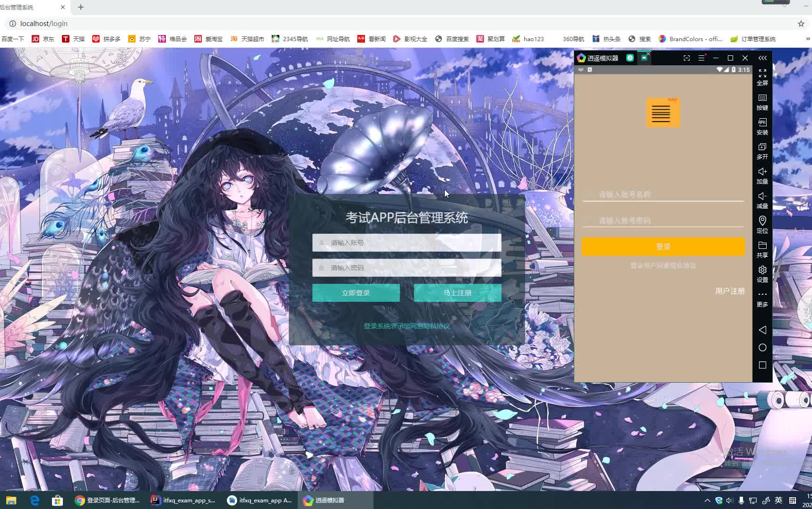
Task: Open 用户注册 registration link in the app
Action: coord(730,290)
